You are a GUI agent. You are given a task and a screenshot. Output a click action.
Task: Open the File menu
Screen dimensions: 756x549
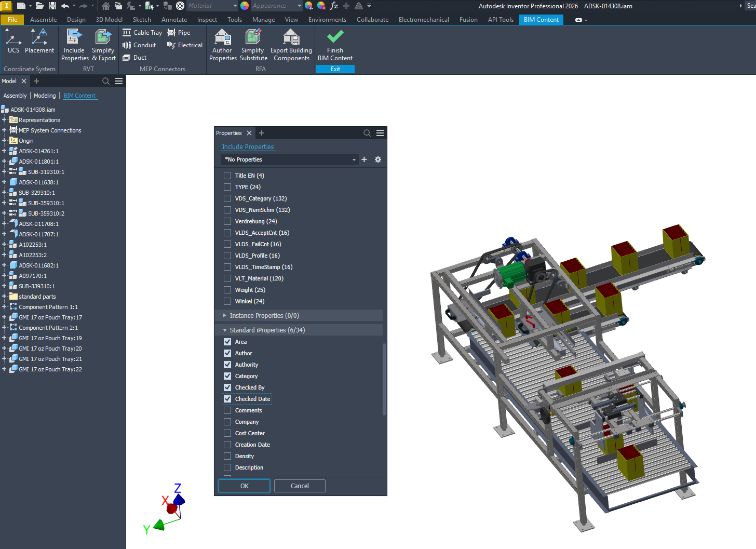(12, 20)
